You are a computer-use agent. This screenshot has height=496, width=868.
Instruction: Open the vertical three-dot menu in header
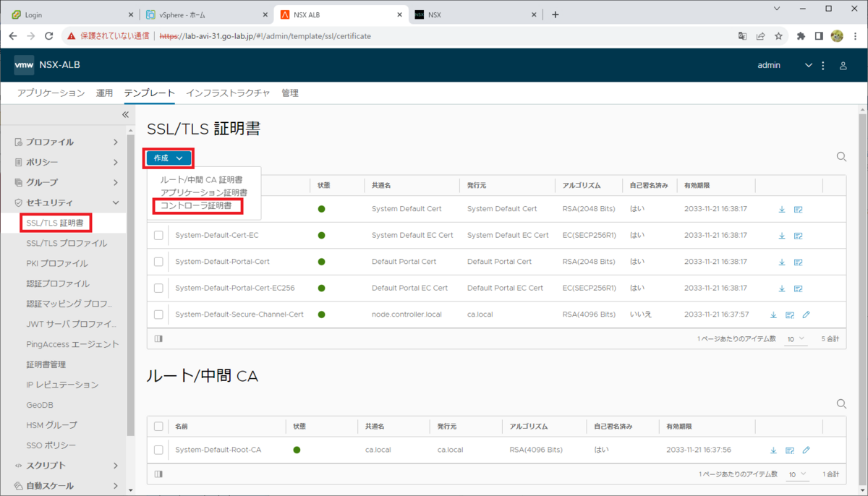coord(822,66)
